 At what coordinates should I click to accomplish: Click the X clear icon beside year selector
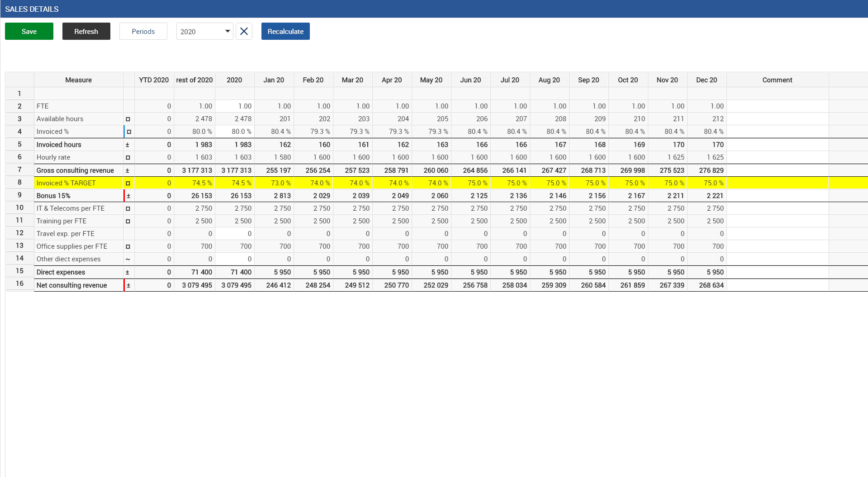pos(244,31)
